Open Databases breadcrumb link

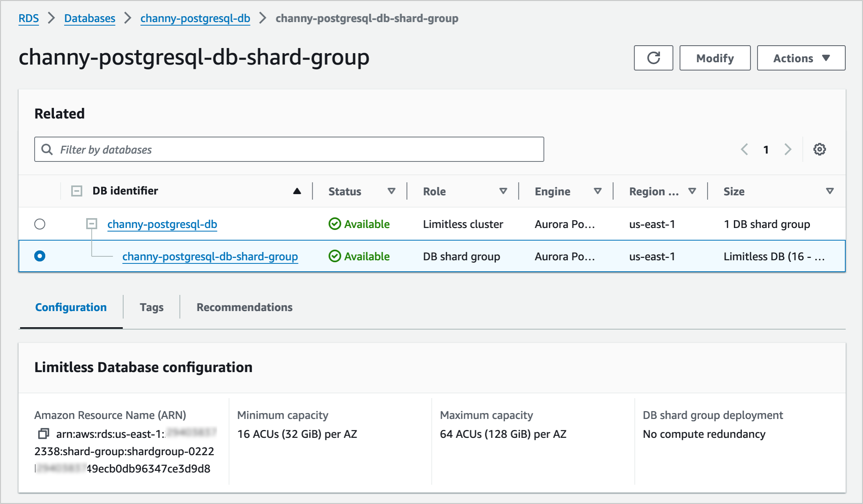[x=90, y=18]
